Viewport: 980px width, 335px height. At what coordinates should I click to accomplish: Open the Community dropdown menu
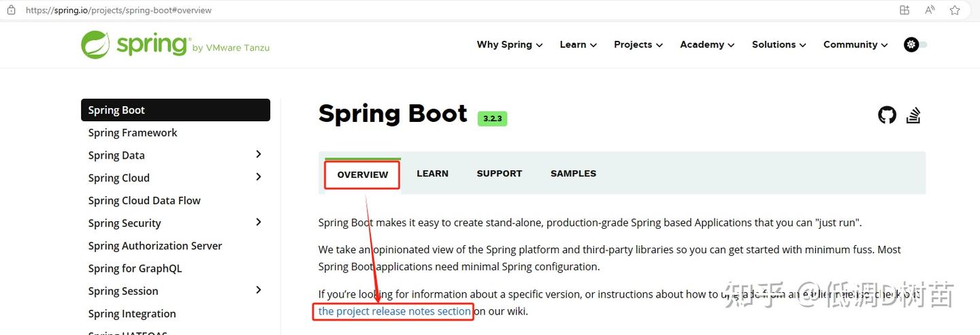click(855, 45)
